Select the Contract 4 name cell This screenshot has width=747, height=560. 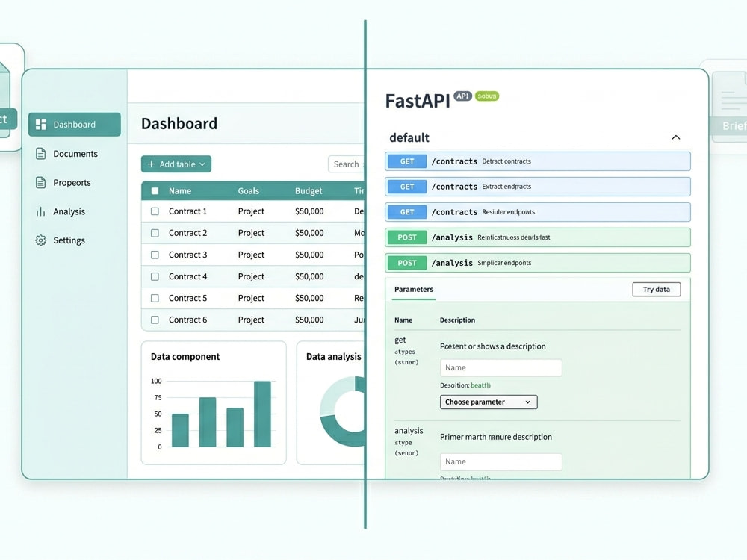point(187,276)
